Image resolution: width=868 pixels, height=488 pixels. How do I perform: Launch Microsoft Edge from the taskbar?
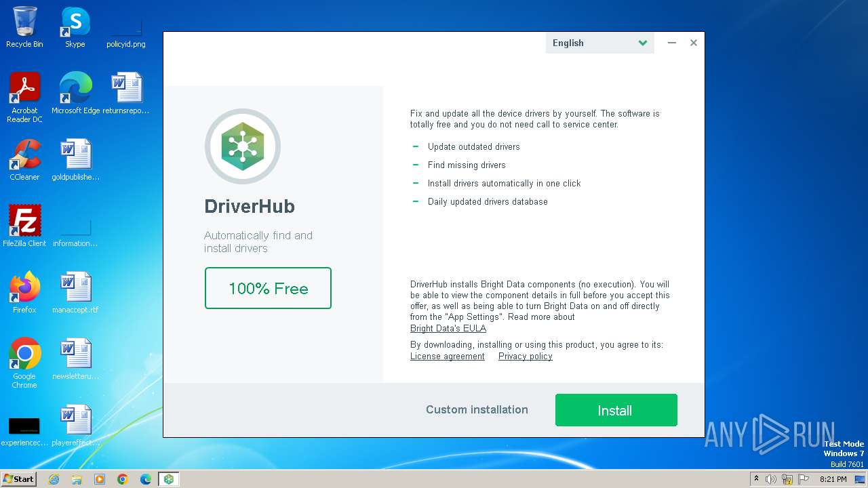146,479
